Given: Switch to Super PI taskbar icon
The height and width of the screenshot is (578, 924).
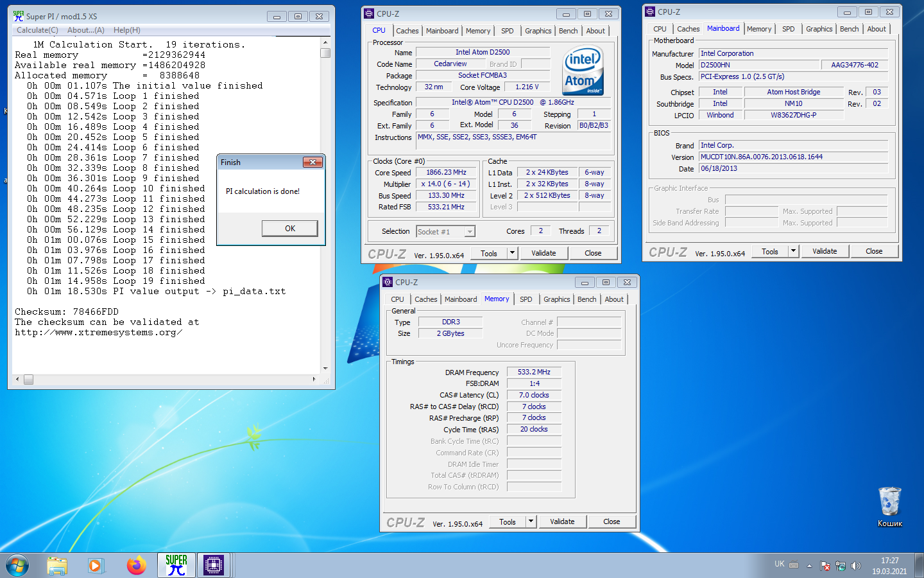Looking at the screenshot, I should tap(176, 565).
